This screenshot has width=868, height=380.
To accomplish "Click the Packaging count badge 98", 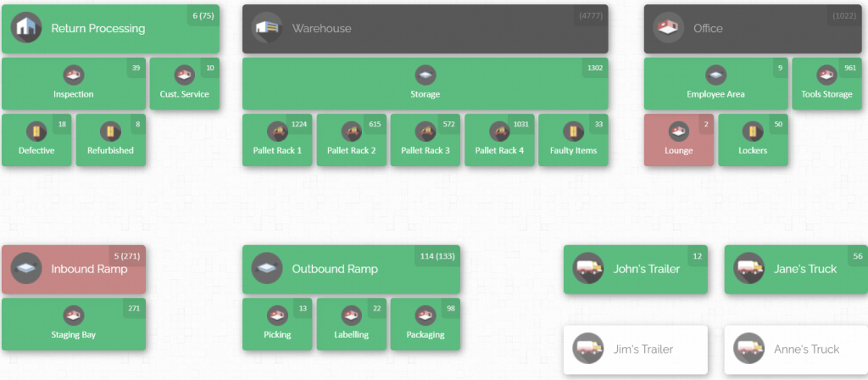I will 450,308.
